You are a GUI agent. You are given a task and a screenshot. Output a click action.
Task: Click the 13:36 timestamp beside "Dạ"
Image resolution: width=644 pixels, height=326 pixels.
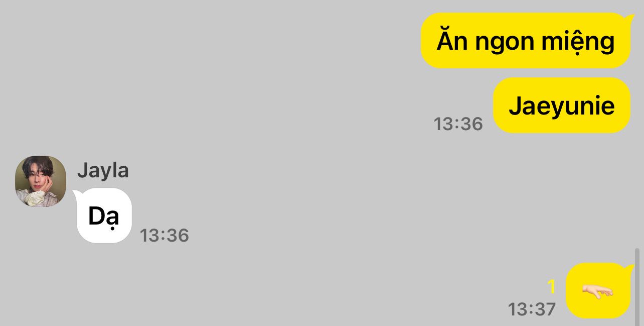(164, 235)
